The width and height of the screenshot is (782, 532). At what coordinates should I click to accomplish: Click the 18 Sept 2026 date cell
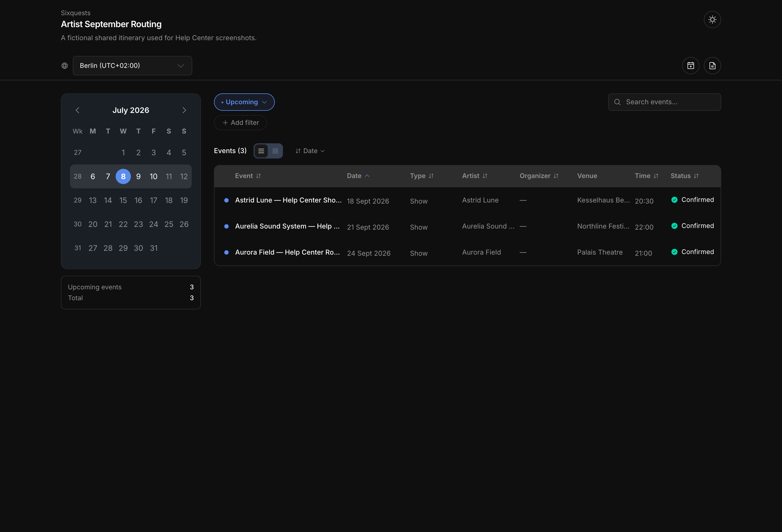click(x=368, y=201)
